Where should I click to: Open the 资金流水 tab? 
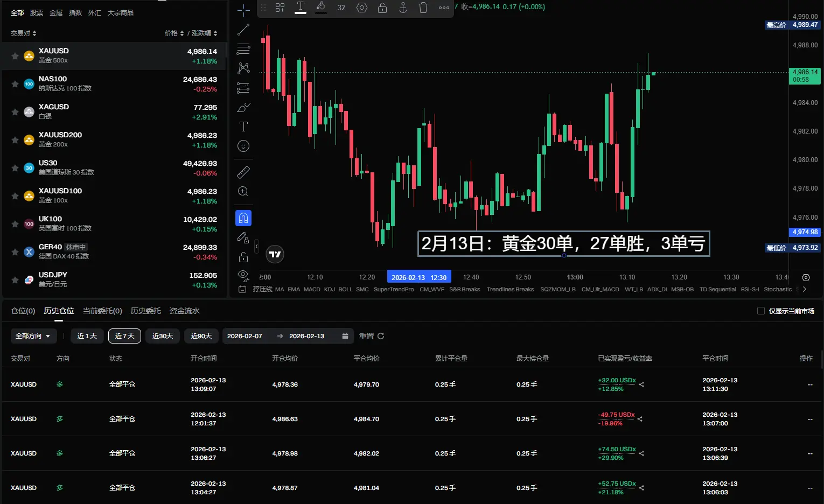pyautogui.click(x=185, y=311)
